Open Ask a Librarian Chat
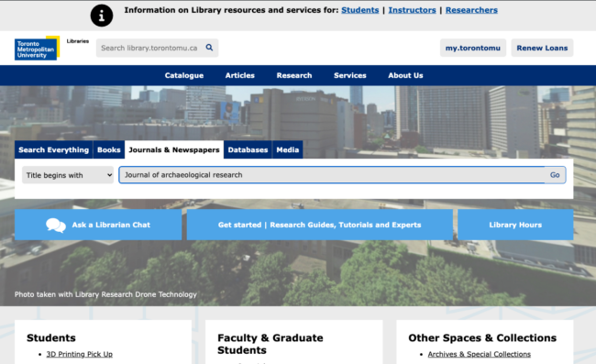596x364 pixels. point(98,225)
